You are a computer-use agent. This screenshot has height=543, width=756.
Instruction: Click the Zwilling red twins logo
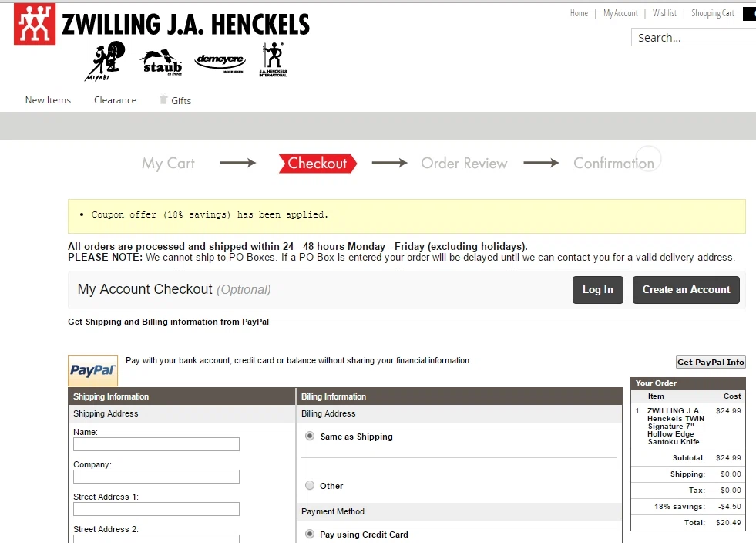click(35, 24)
